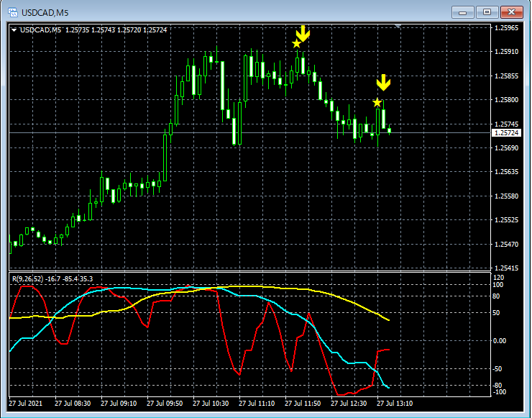Screen dimensions: 532x418
Task: Click the yellow star beside the 1.25800 candle
Action: pyautogui.click(x=377, y=103)
